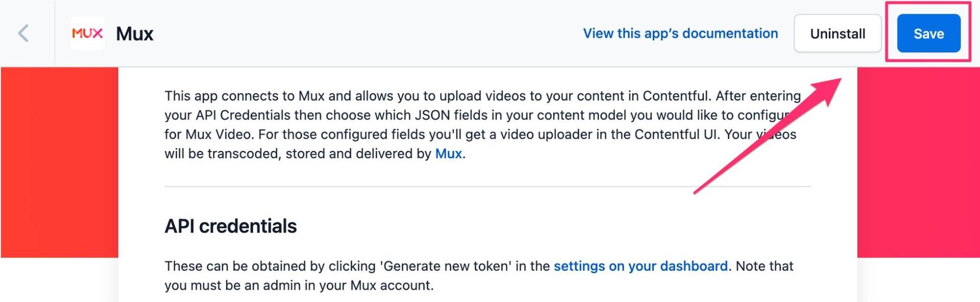Navigate back using the left-pointing arrow
The width and height of the screenshot is (980, 302).
[x=22, y=33]
